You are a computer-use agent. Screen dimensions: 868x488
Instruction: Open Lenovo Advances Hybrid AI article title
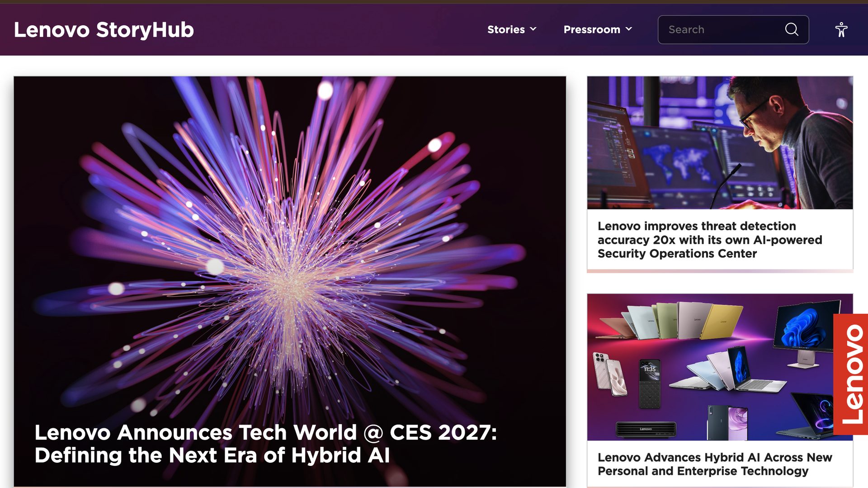click(715, 464)
